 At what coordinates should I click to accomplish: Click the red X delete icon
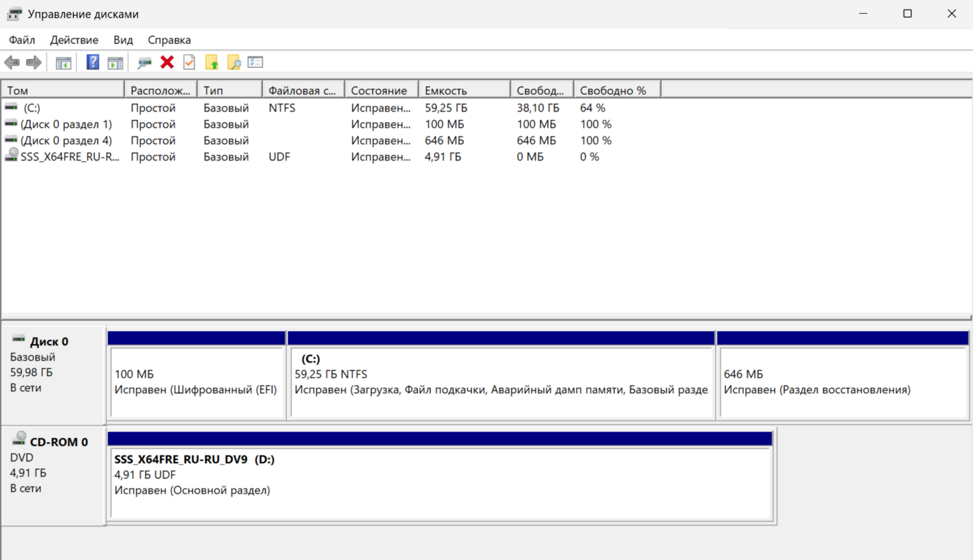167,63
